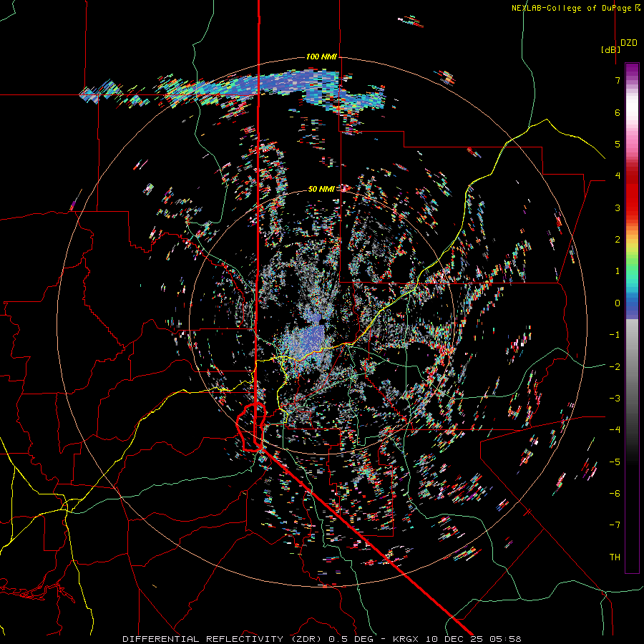
Task: Click the 2 value on color scale
Action: (618, 240)
